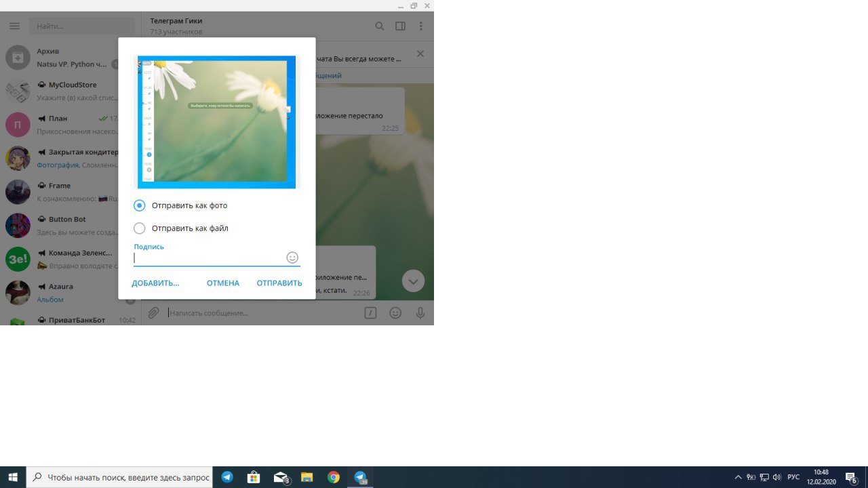The height and width of the screenshot is (488, 868).
Task: Open the Frame chat
Action: pos(71,192)
